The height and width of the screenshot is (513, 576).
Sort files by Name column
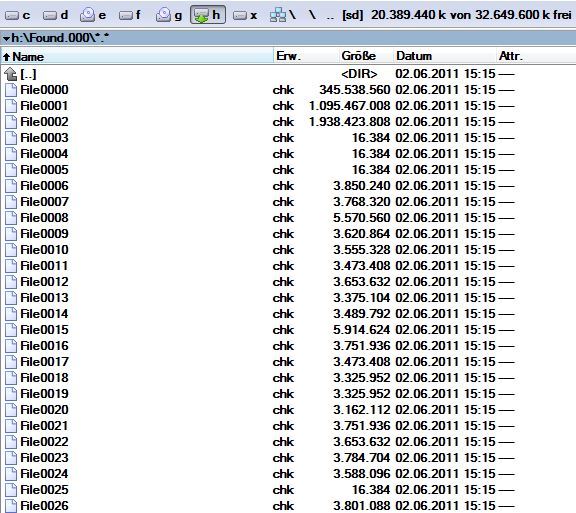138,57
